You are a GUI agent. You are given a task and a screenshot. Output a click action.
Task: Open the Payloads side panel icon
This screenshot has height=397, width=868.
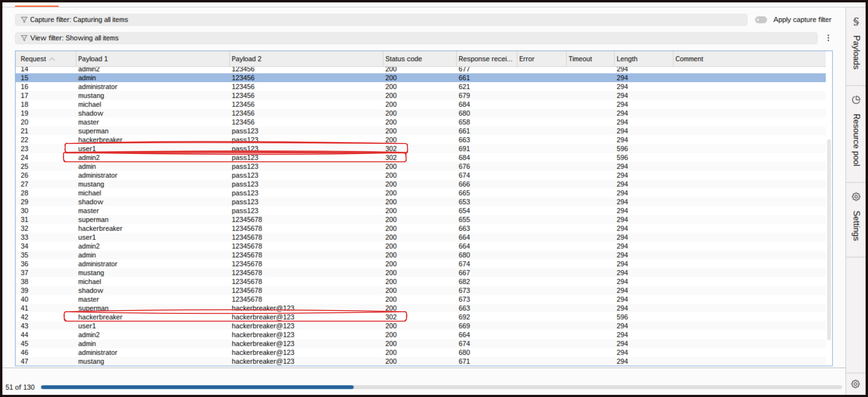point(856,22)
